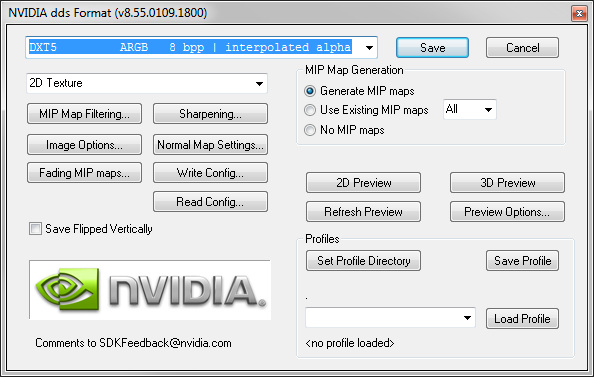The image size is (594, 377).
Task: Click the SDKFeedback@nvidia.com comments text
Action: (x=133, y=343)
